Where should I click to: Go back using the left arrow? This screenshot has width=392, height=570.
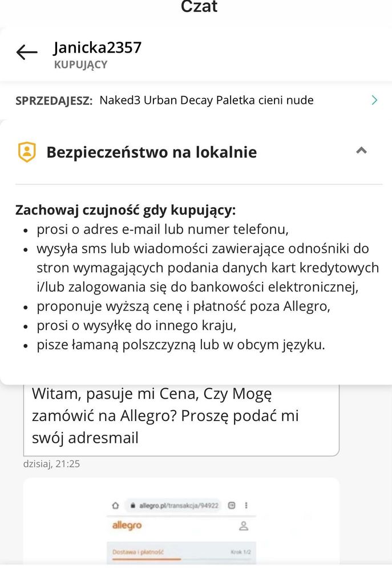(x=27, y=52)
